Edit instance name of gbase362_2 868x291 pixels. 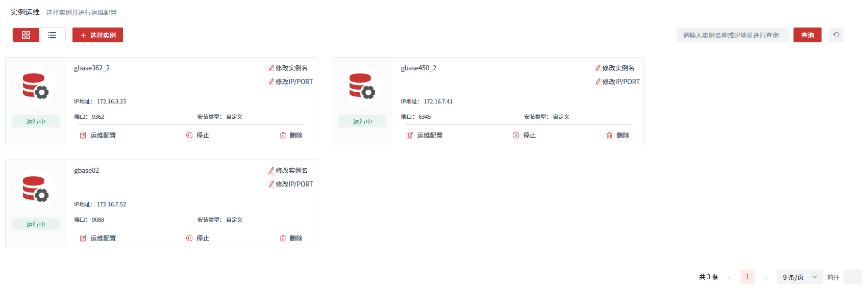[288, 68]
